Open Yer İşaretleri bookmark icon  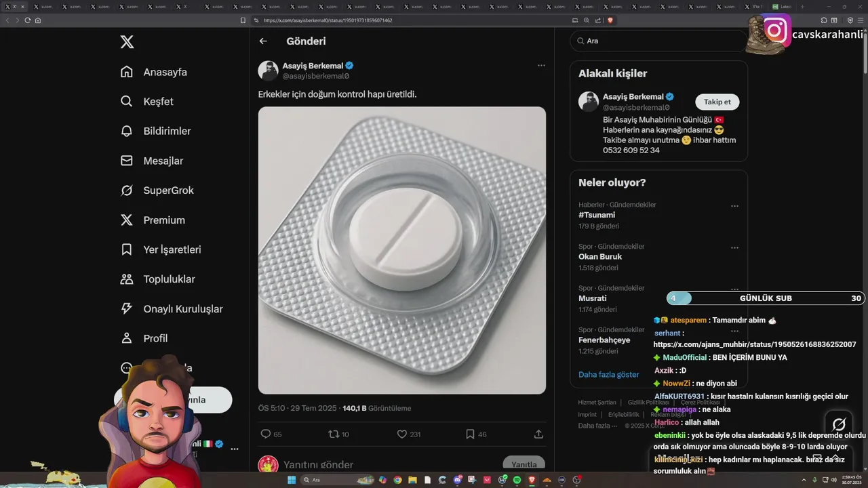tap(126, 249)
